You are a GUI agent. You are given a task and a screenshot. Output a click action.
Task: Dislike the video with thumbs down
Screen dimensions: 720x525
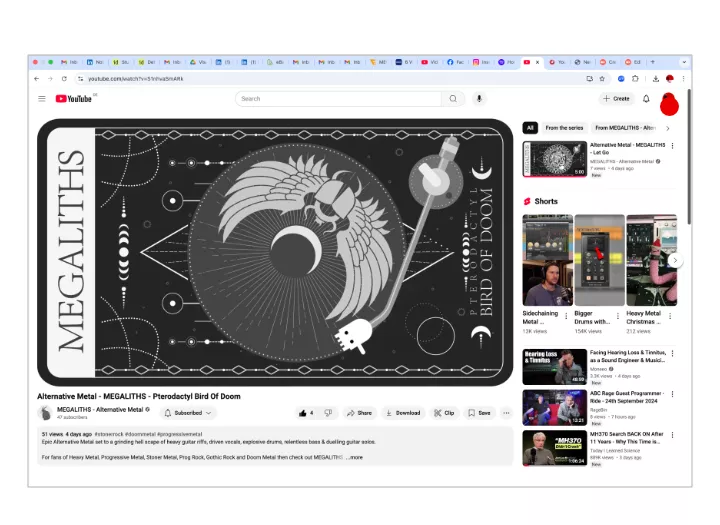pos(328,413)
